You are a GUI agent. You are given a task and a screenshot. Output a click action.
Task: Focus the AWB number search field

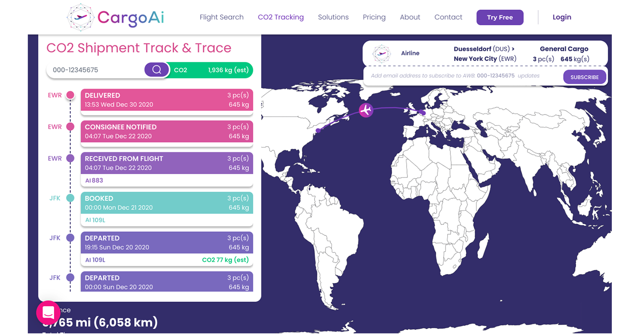(x=95, y=70)
